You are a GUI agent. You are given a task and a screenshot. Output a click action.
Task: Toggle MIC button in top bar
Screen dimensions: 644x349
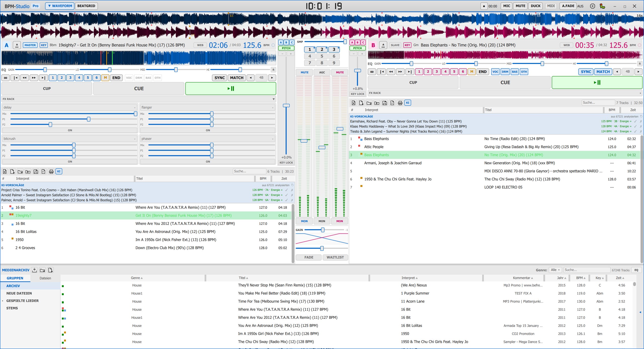[x=507, y=6]
